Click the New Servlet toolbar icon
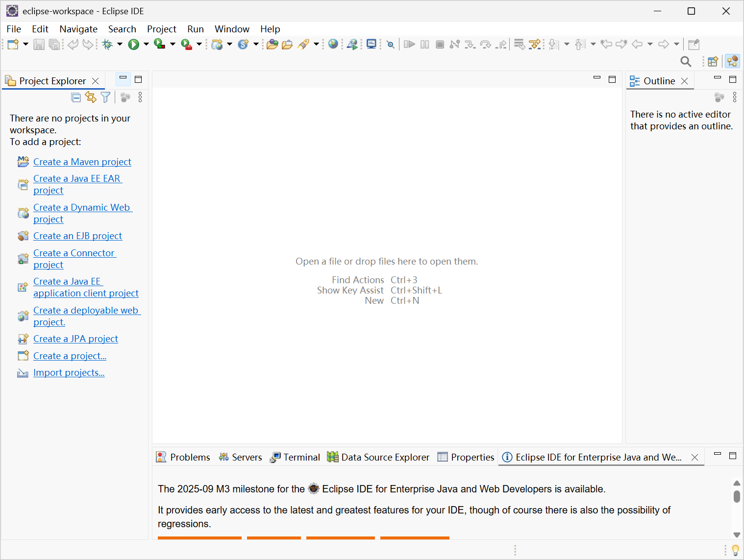 coord(243,45)
